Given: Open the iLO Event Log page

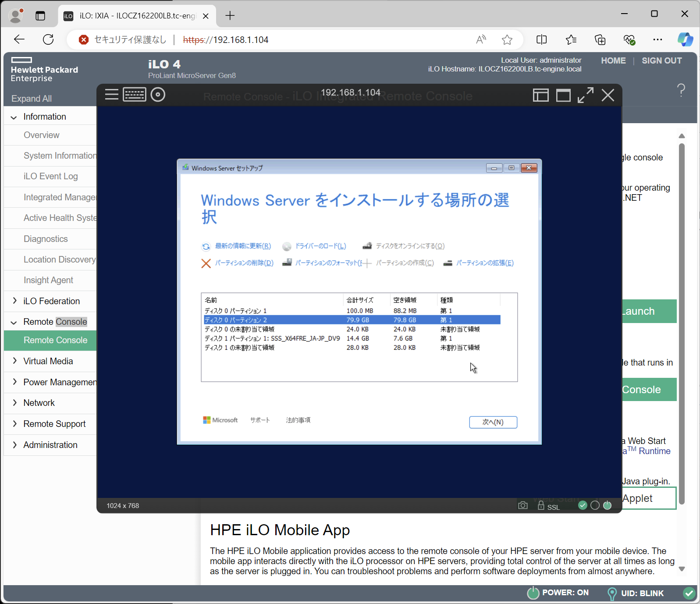Looking at the screenshot, I should (51, 176).
